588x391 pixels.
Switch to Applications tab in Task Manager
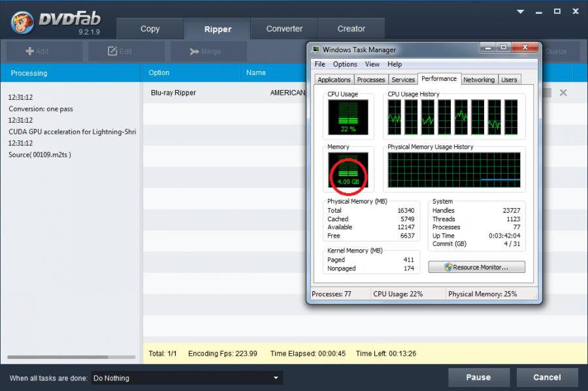(x=334, y=80)
